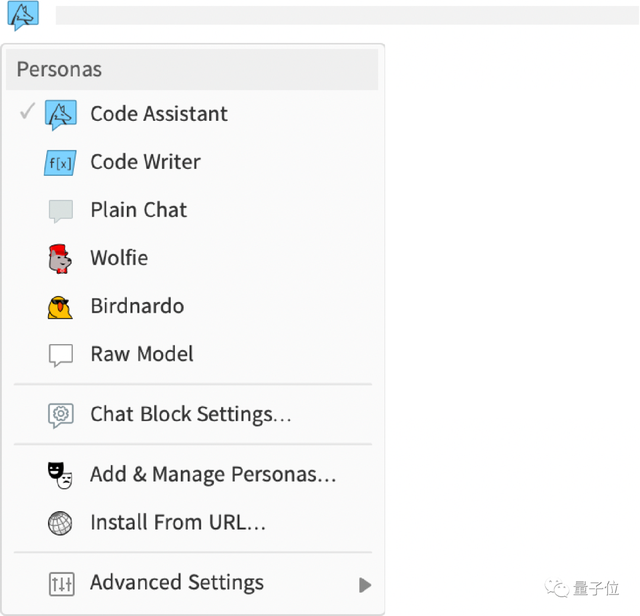Viewport: 640px width, 616px height.
Task: Click the chat input bar at top
Action: [345, 15]
